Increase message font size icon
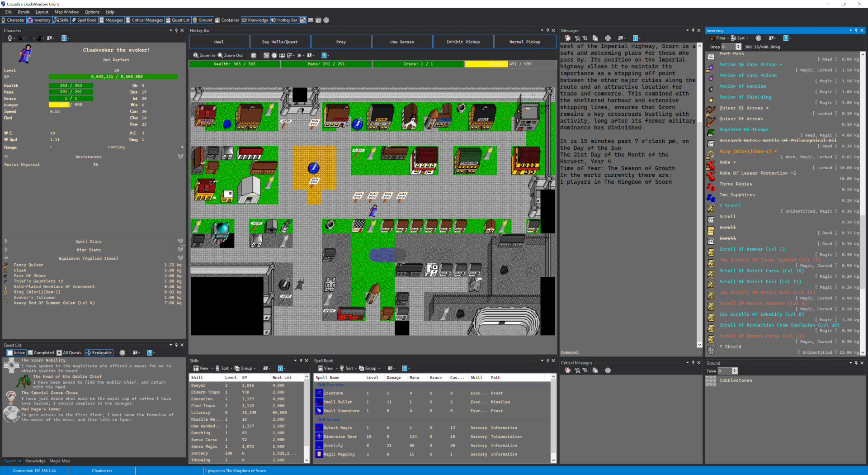The image size is (868, 475). click(577, 38)
